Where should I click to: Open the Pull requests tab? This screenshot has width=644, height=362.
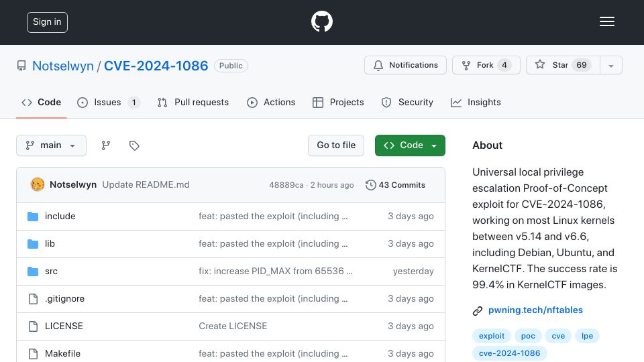193,102
